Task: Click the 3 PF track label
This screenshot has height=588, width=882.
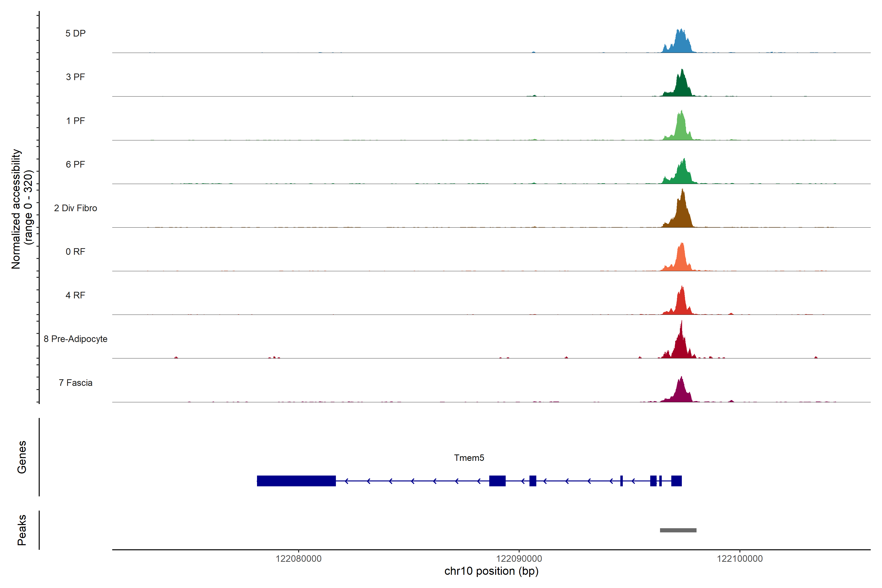Action: point(75,77)
